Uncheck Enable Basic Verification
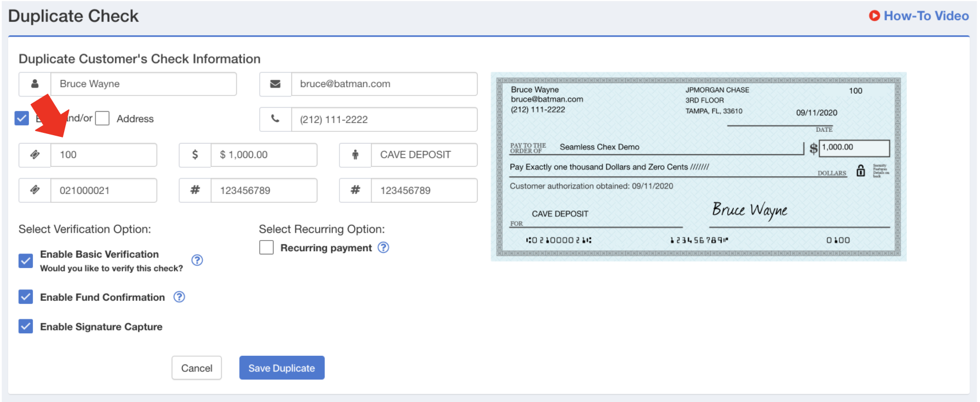Image resolution: width=980 pixels, height=402 pixels. click(26, 260)
